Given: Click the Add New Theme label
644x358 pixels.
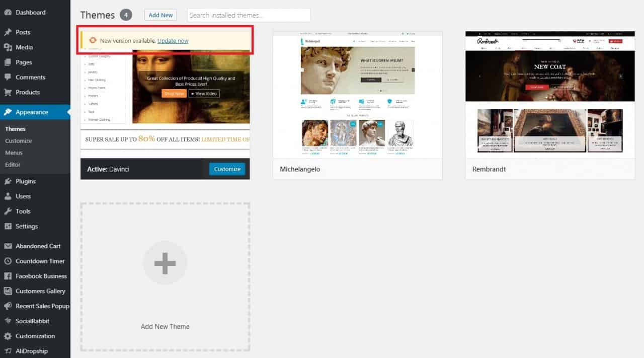Looking at the screenshot, I should click(165, 327).
